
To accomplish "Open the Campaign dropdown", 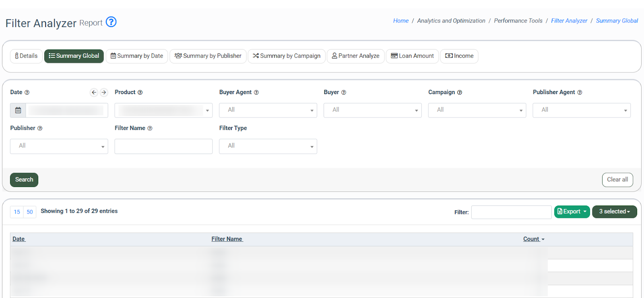I will pyautogui.click(x=477, y=110).
